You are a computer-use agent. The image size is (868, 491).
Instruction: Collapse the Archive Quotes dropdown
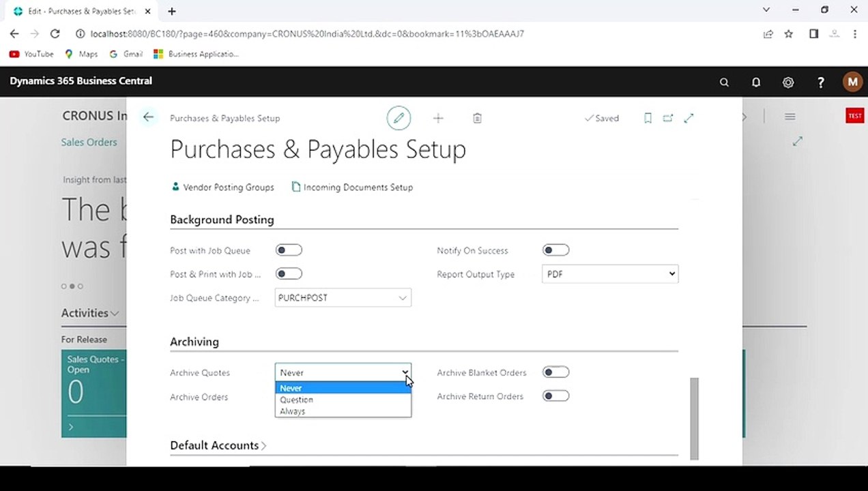405,373
